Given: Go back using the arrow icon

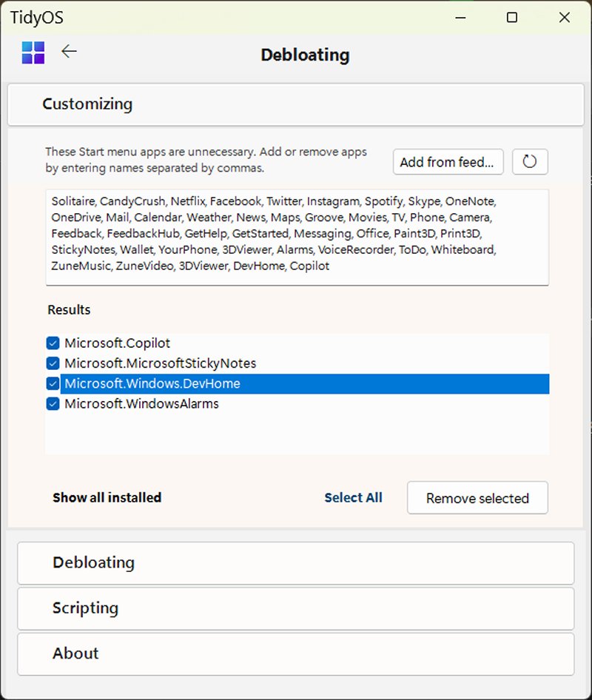Looking at the screenshot, I should click(69, 52).
